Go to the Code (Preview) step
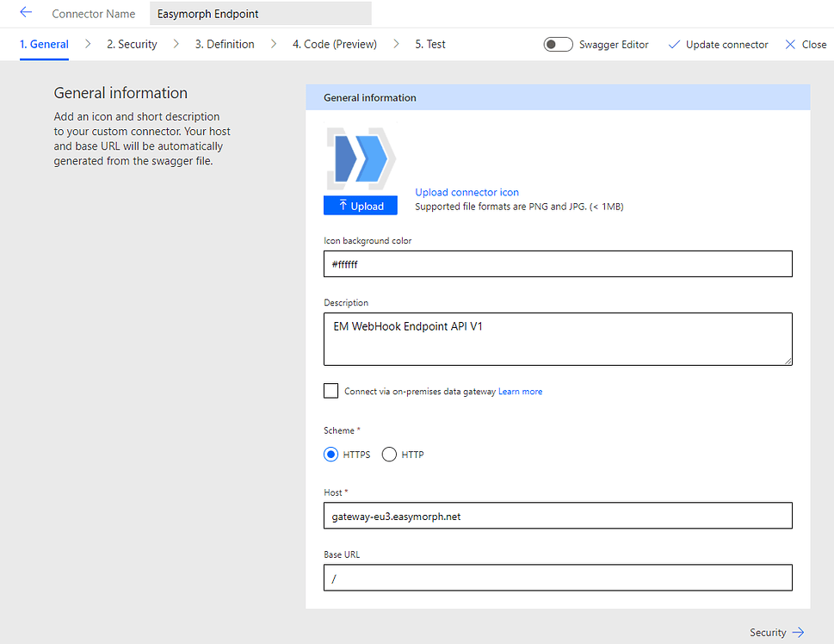This screenshot has width=834, height=644. (334, 44)
